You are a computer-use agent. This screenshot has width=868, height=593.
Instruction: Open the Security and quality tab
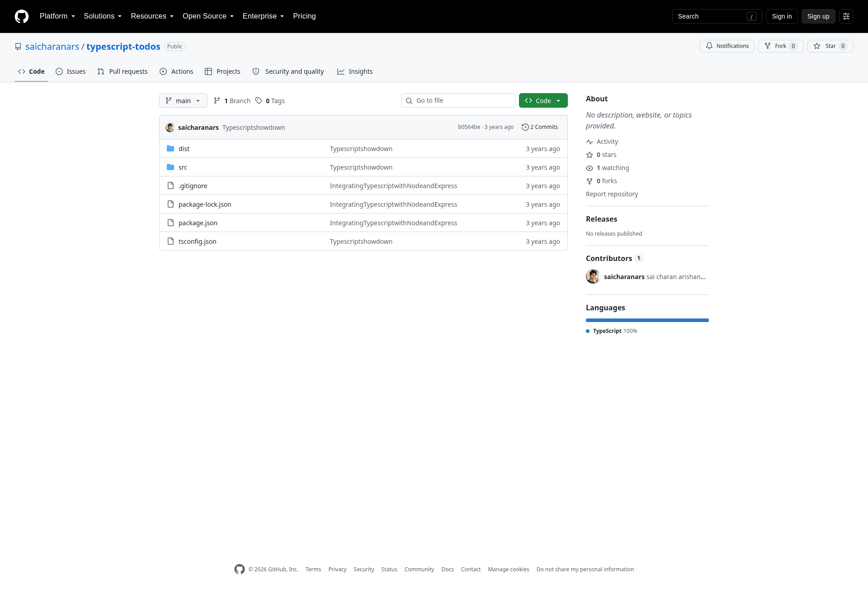(x=288, y=71)
